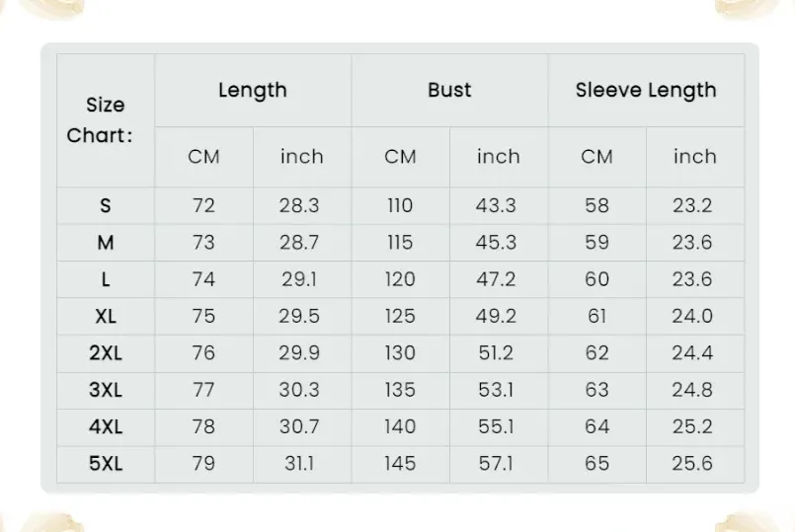Select the 125 bust CM value
This screenshot has width=795, height=532.
400,317
